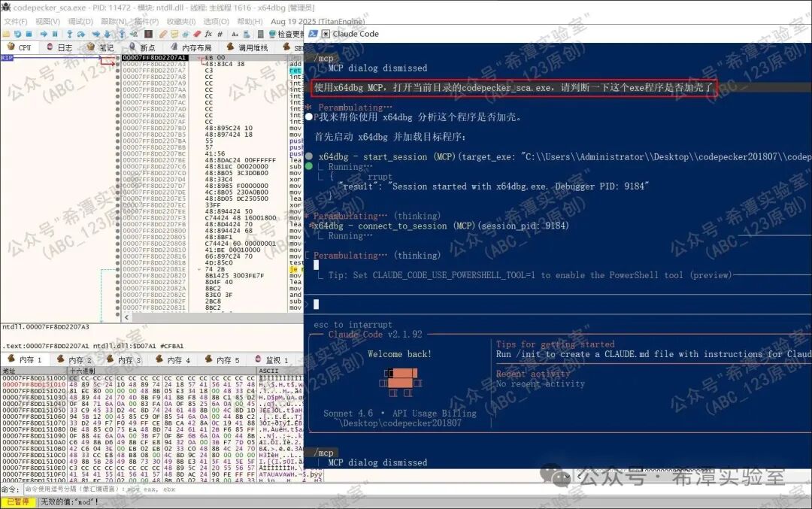Click the calculator toolbar icon
Viewport: 812px width, 509px height.
tap(259, 34)
